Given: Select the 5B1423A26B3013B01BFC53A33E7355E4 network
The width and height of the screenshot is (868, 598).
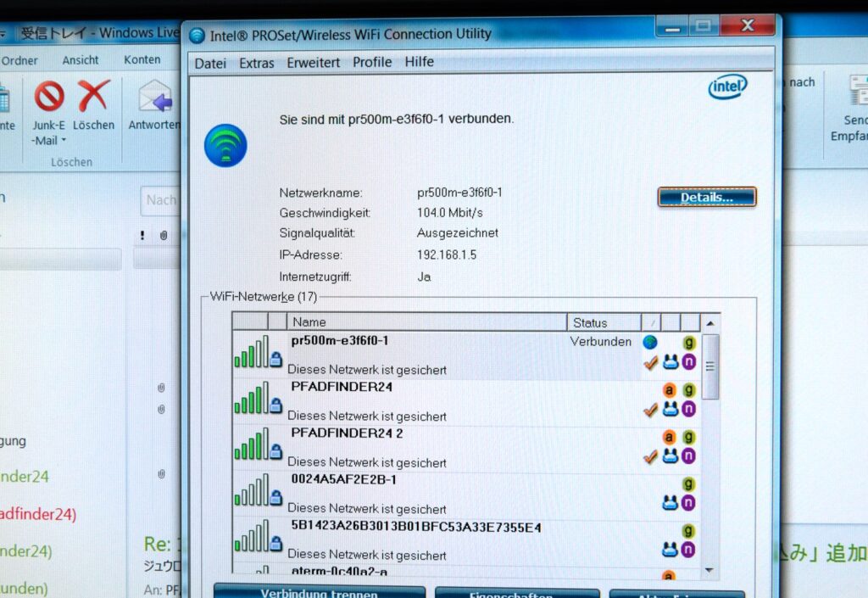Looking at the screenshot, I should [415, 528].
